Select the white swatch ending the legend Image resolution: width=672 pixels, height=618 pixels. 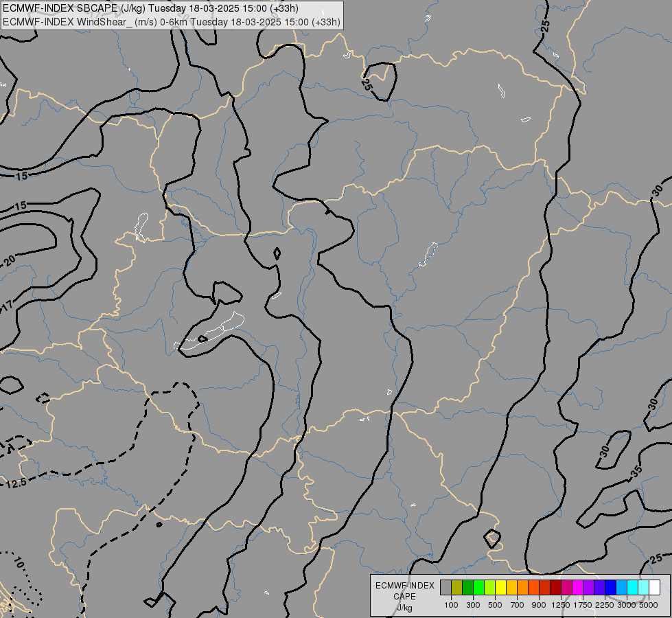pos(655,587)
